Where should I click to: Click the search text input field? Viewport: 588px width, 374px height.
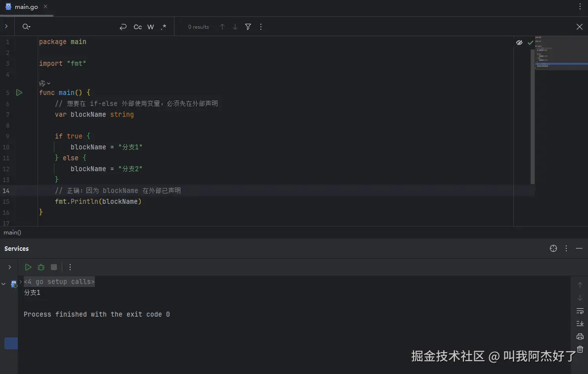point(75,27)
